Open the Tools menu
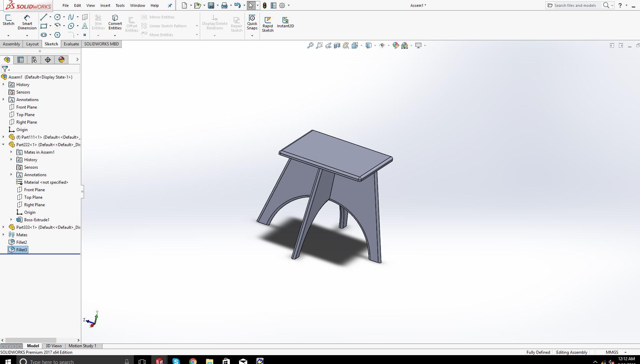The height and width of the screenshot is (364, 640). 120,5
